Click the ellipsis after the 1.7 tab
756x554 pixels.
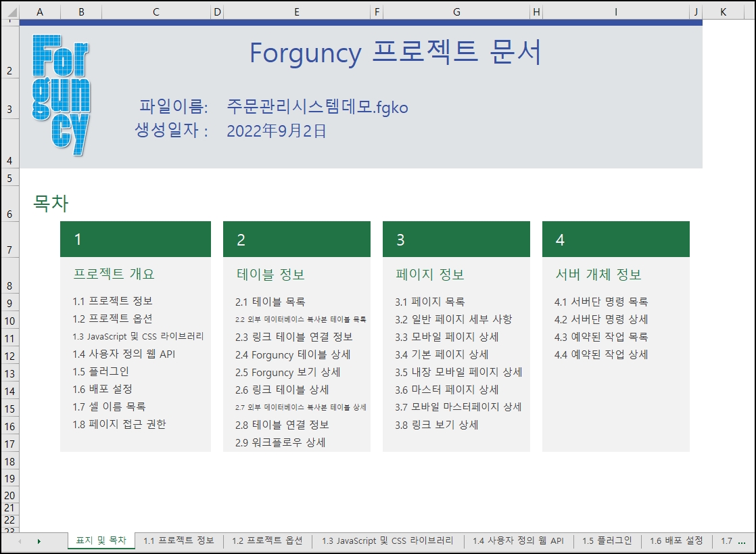[741, 541]
